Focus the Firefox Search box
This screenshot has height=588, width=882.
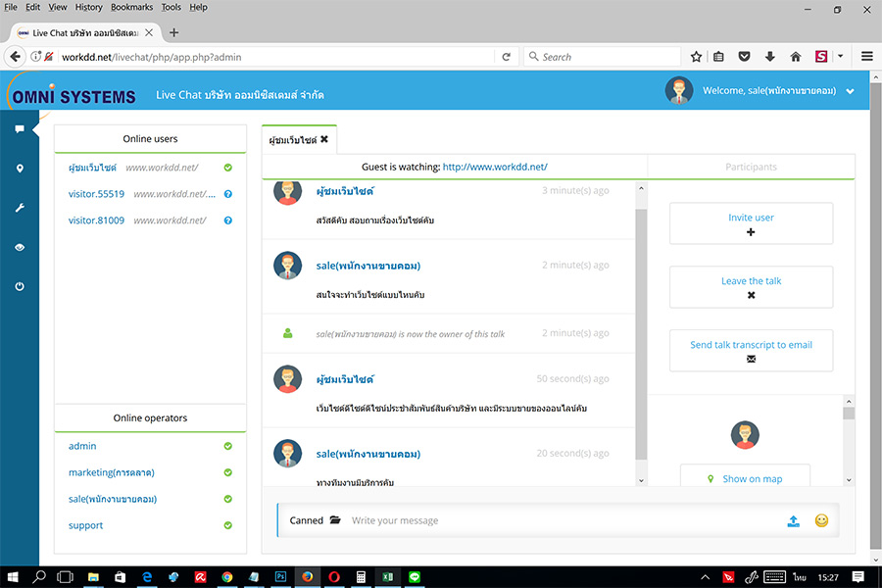tap(603, 57)
